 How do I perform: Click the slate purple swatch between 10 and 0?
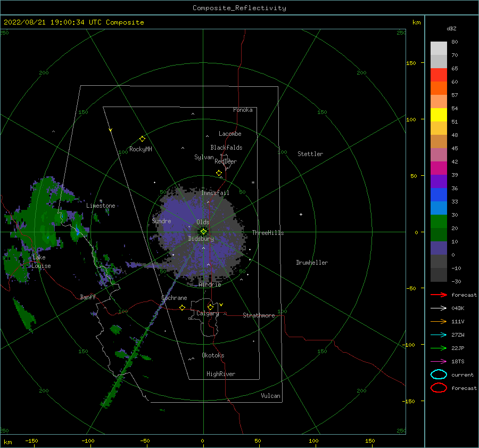(439, 248)
